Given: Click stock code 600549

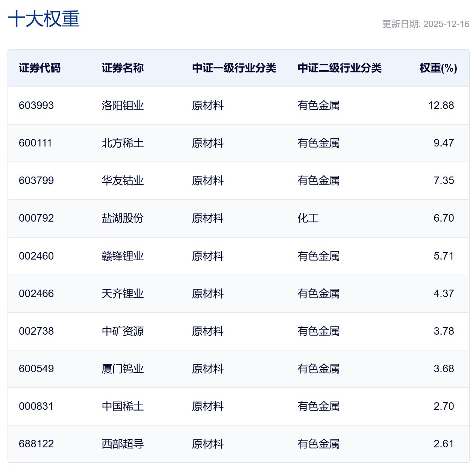Looking at the screenshot, I should tap(36, 369).
